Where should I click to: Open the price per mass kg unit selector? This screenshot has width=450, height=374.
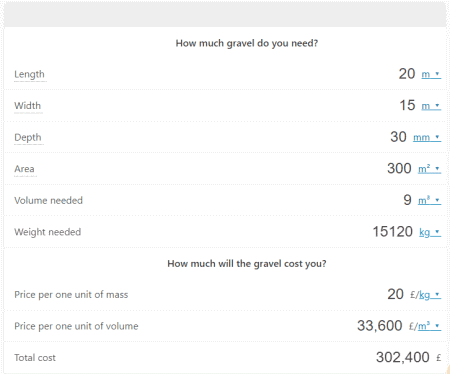click(x=430, y=295)
